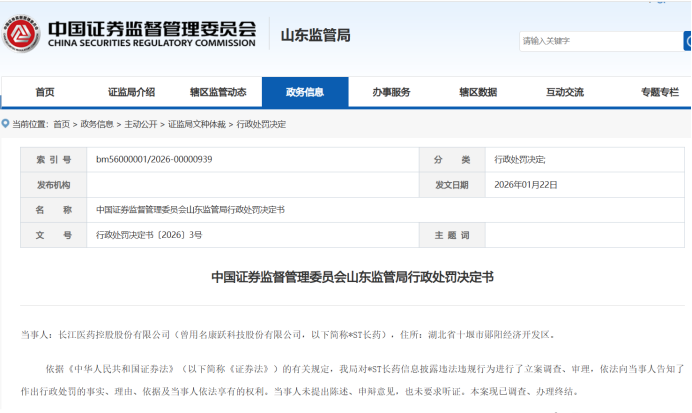Click the line starting with 作出行政处罚的事实

[300, 391]
